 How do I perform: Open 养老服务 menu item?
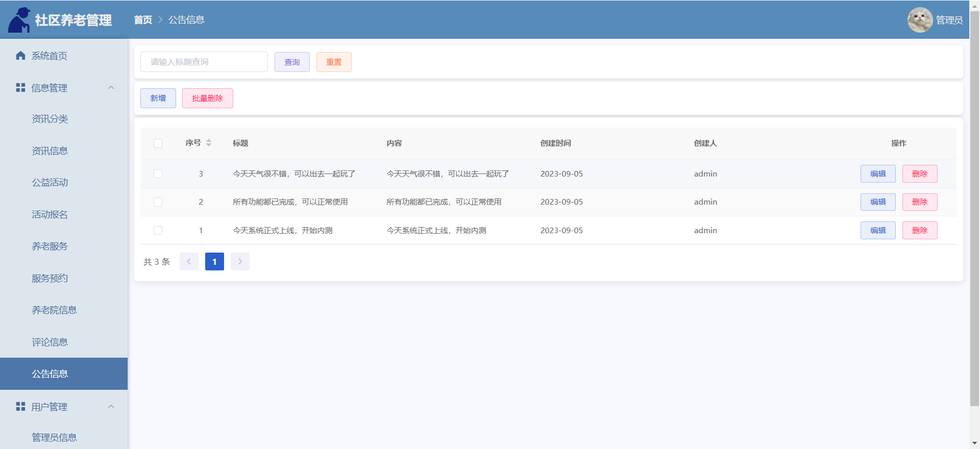click(x=64, y=246)
